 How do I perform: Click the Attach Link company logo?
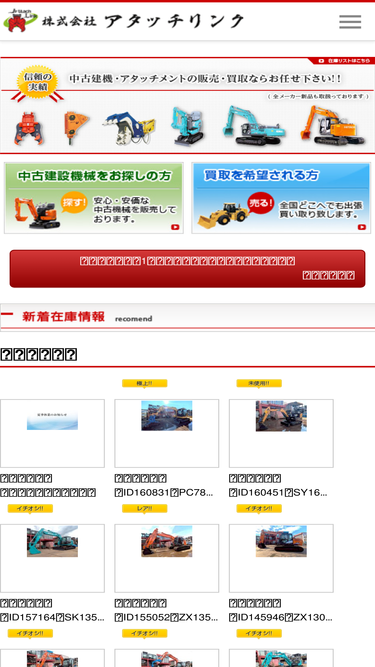click(124, 21)
